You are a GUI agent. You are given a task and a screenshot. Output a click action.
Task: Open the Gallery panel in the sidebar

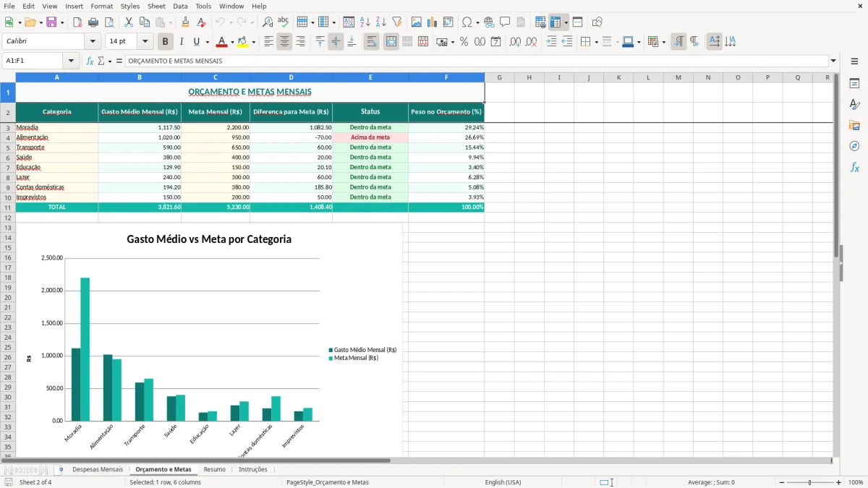[x=854, y=125]
